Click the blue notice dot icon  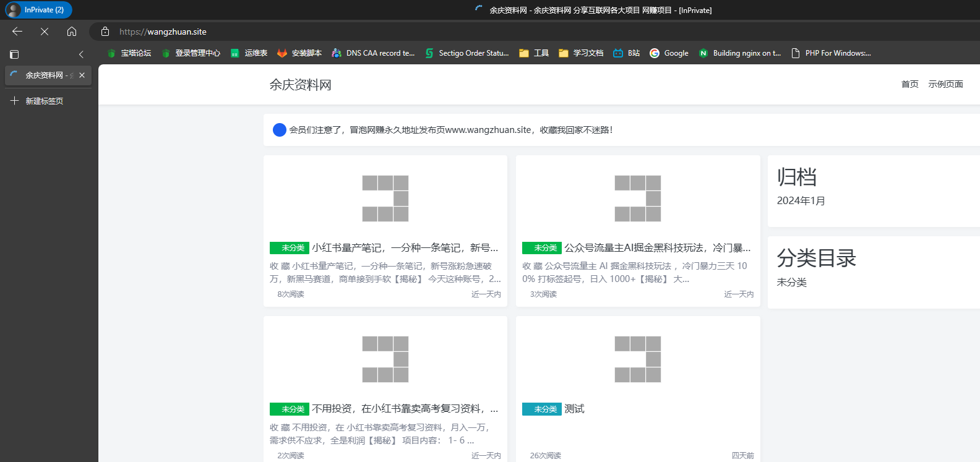pyautogui.click(x=280, y=130)
